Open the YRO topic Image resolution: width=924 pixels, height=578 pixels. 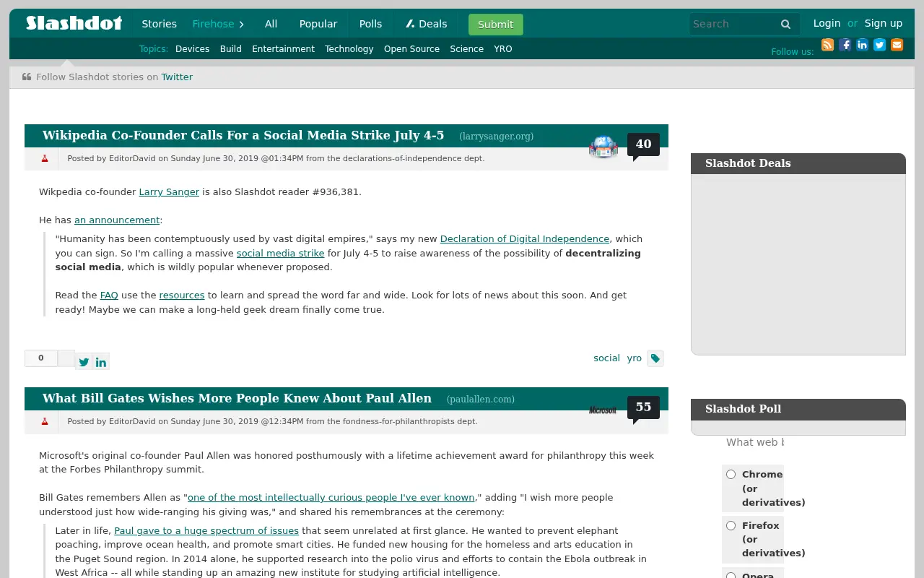[503, 49]
